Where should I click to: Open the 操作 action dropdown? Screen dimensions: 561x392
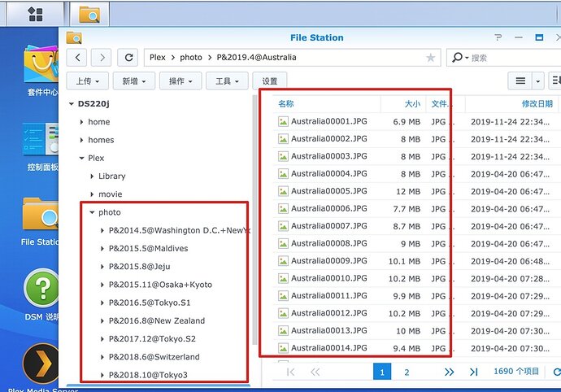180,81
